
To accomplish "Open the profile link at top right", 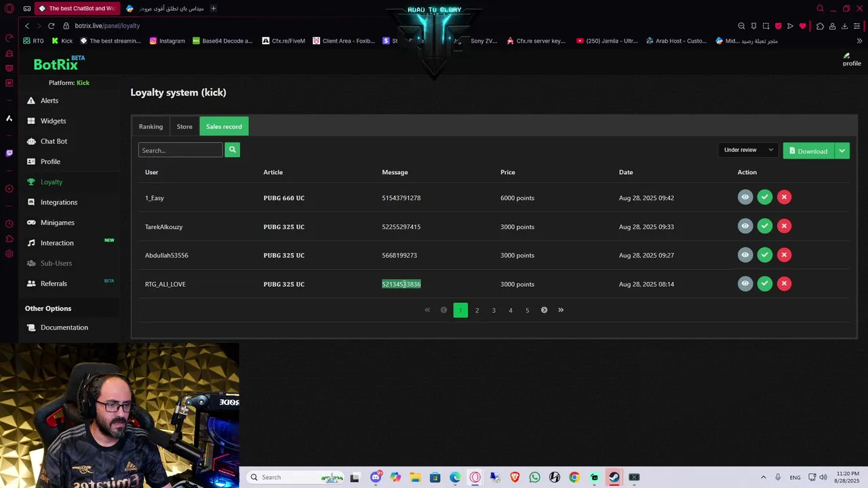I will (851, 60).
